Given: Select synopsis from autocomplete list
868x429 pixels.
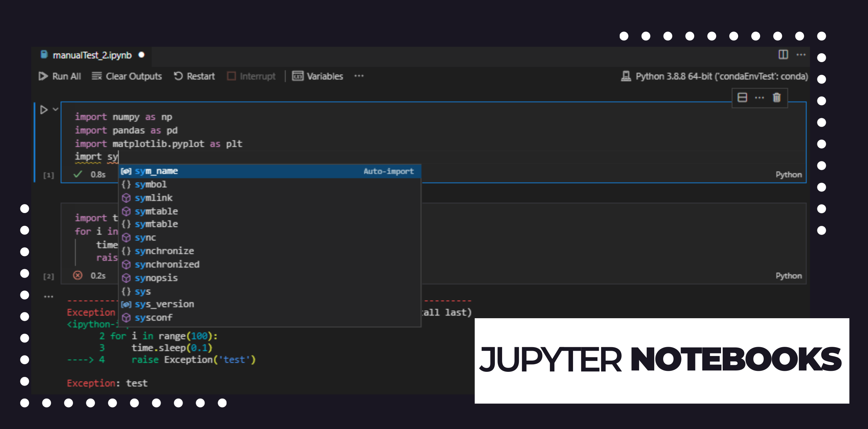Looking at the screenshot, I should 156,277.
